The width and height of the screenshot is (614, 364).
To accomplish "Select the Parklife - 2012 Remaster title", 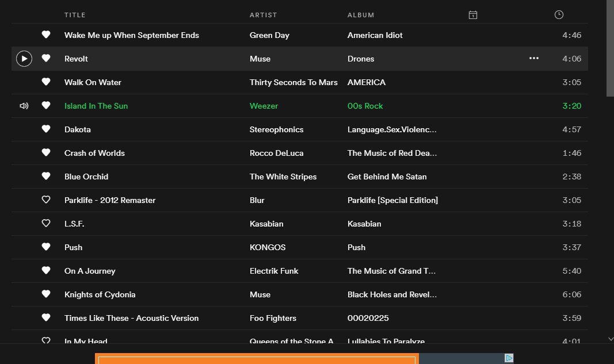I will tap(110, 200).
